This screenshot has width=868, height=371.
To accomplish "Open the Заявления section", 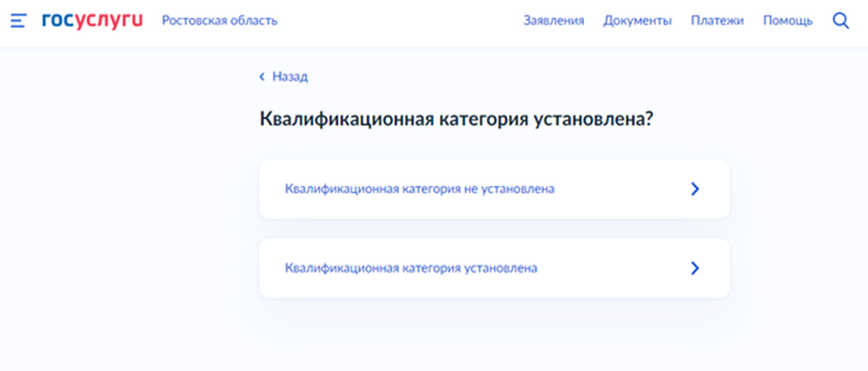I will coord(554,20).
